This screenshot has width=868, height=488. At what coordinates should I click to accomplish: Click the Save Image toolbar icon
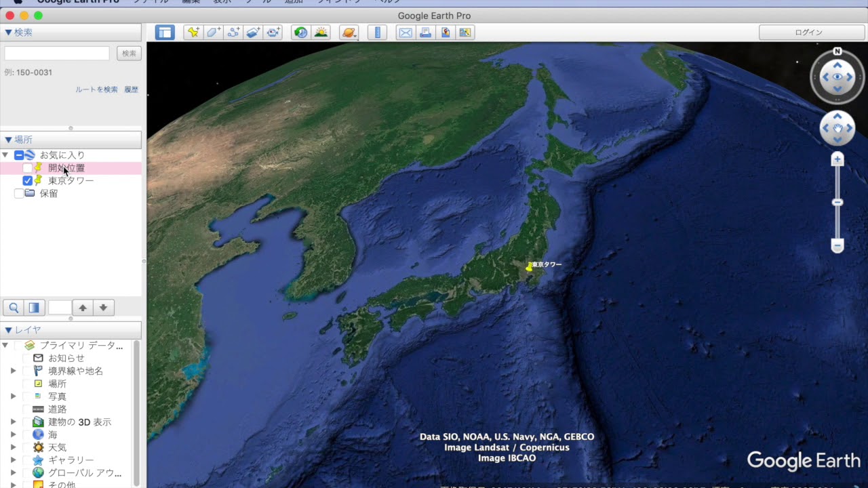[445, 32]
